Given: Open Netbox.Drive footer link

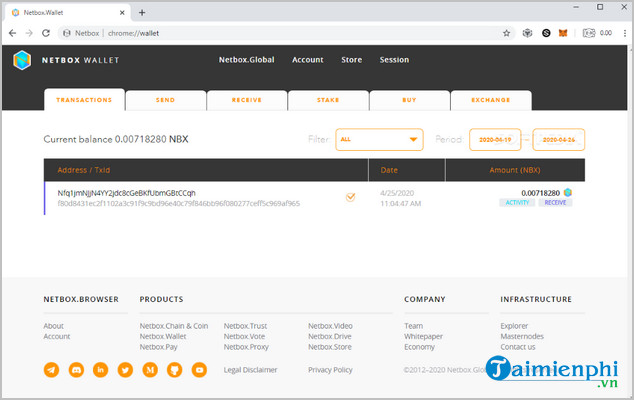Looking at the screenshot, I should tap(330, 337).
